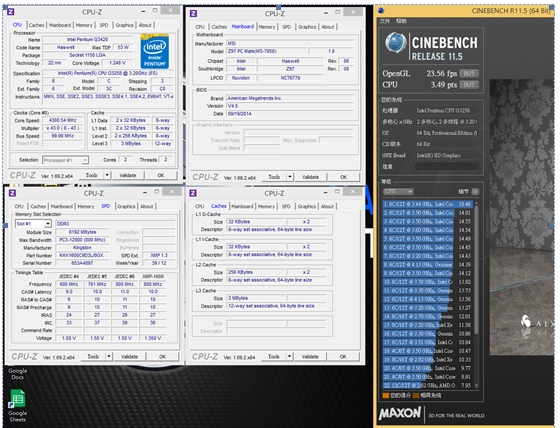Click the purple Z icon in the Mainboard CPU-Z window
560x428 pixels.
[x=193, y=14]
